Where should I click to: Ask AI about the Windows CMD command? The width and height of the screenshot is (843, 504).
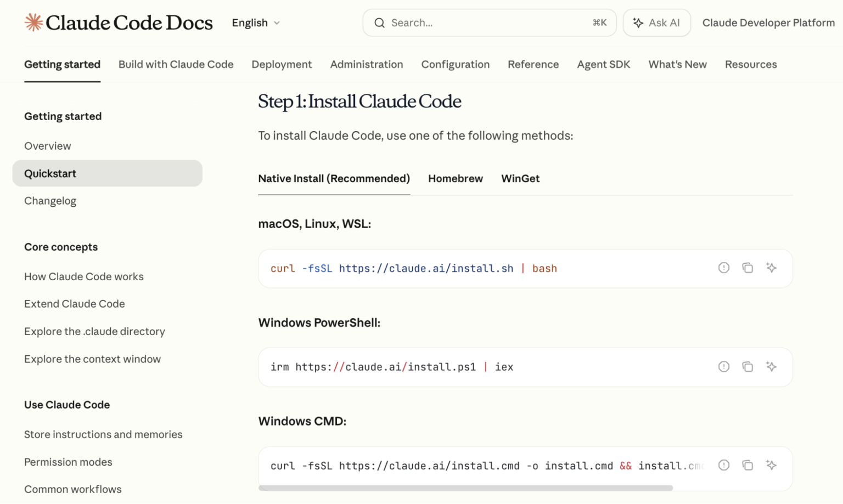771,466
